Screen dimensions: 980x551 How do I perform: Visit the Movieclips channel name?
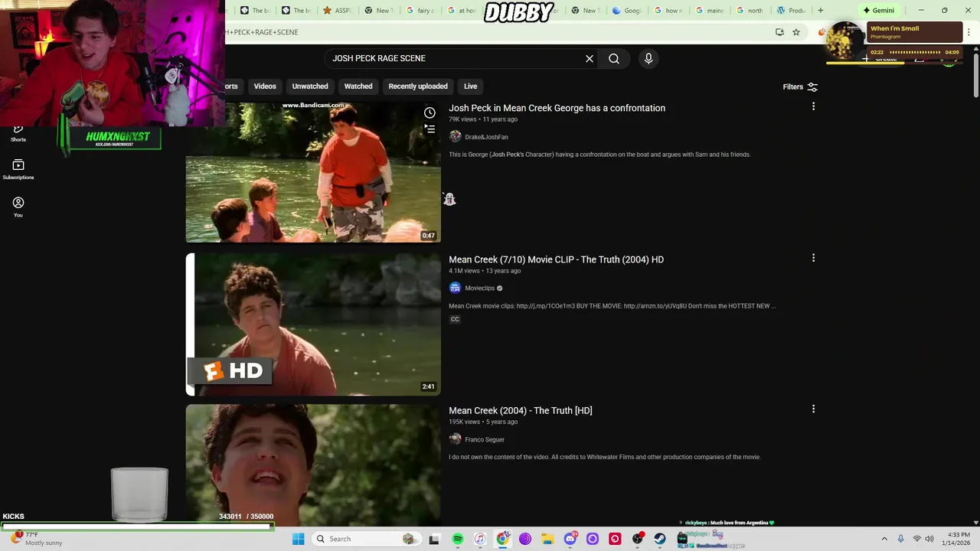point(480,289)
